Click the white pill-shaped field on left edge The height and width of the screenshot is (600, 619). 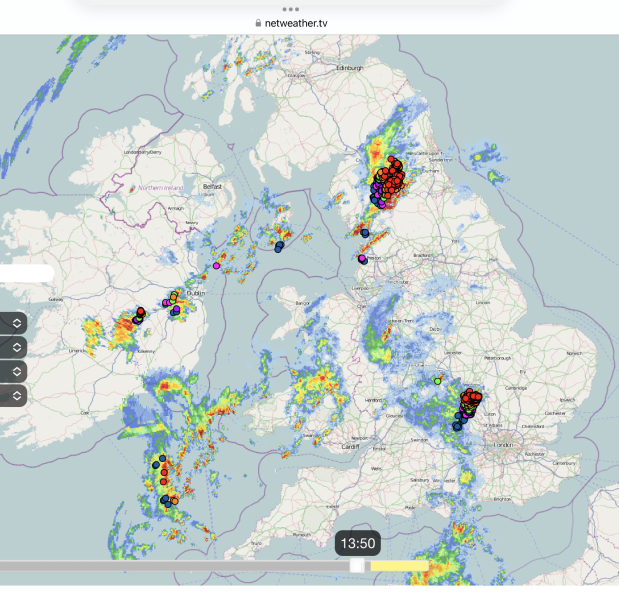pyautogui.click(x=27, y=273)
